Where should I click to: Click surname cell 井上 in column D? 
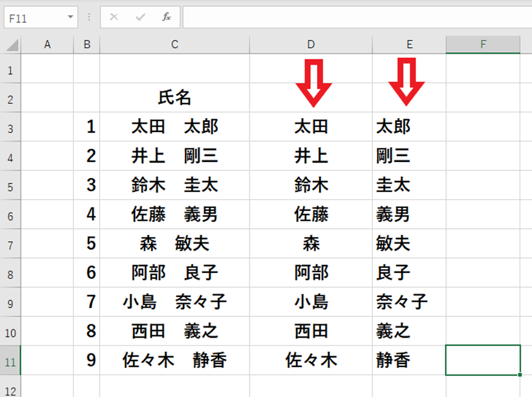[x=311, y=156]
